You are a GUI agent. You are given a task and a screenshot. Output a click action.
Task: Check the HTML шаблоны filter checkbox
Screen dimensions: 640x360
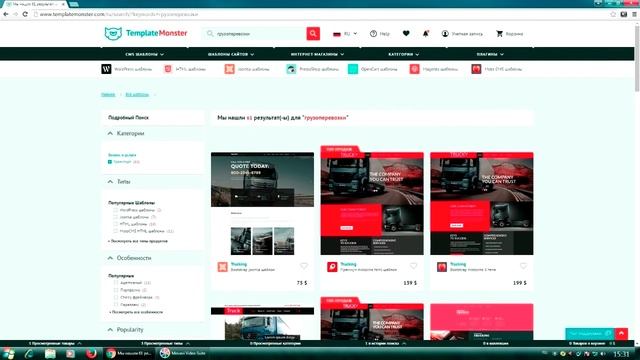click(x=116, y=224)
